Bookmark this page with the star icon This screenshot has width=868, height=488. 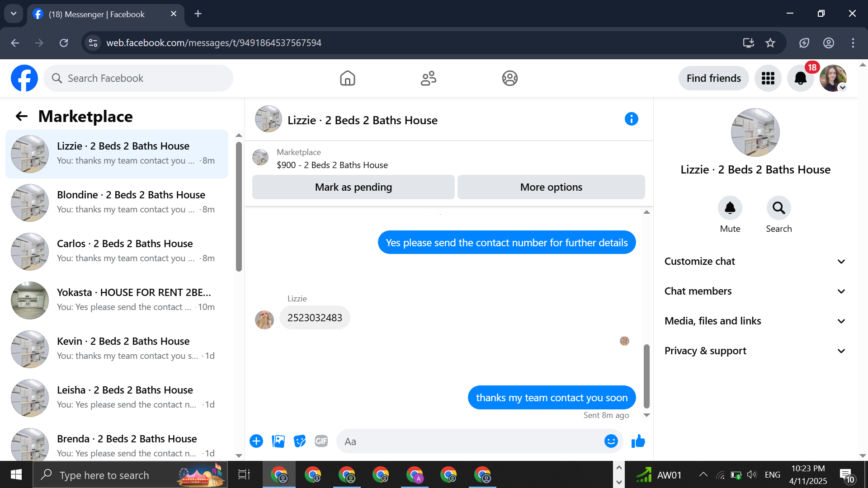770,43
